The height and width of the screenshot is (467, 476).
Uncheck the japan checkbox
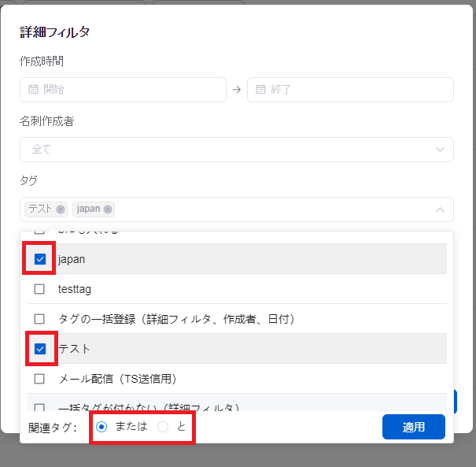tap(39, 259)
